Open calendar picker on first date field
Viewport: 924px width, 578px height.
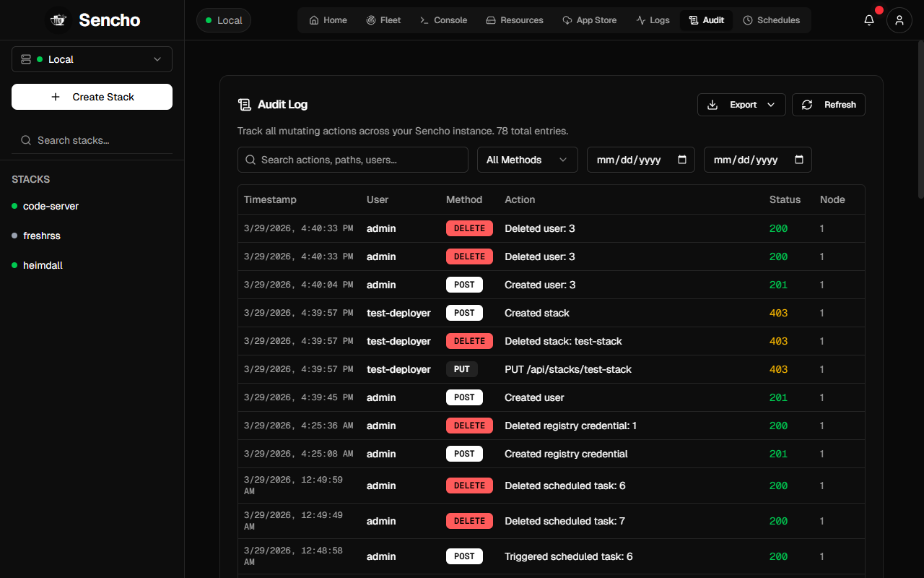(x=682, y=160)
